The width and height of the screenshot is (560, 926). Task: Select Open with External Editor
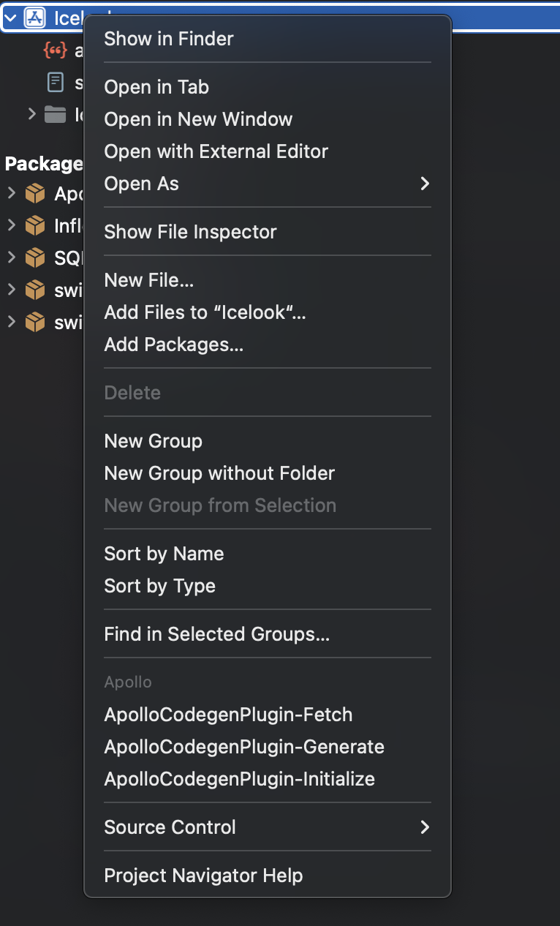[x=268, y=151]
